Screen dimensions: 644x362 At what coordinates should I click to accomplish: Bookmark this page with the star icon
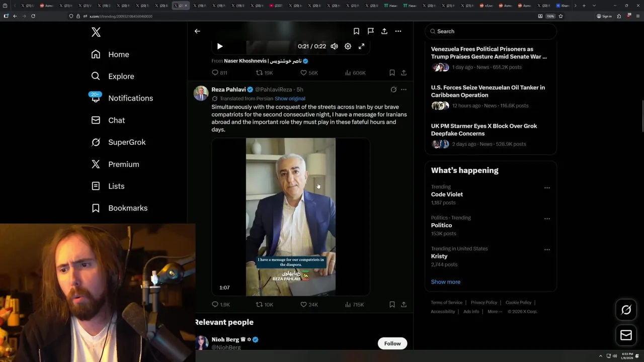(x=560, y=16)
